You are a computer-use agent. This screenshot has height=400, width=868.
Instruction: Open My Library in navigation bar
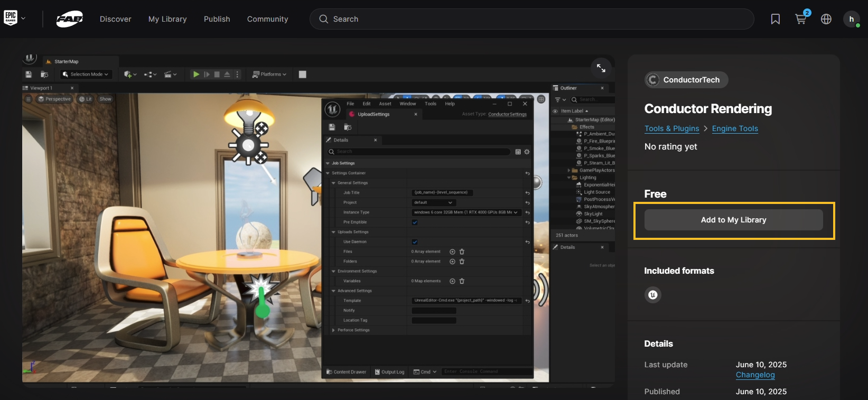[x=167, y=19]
